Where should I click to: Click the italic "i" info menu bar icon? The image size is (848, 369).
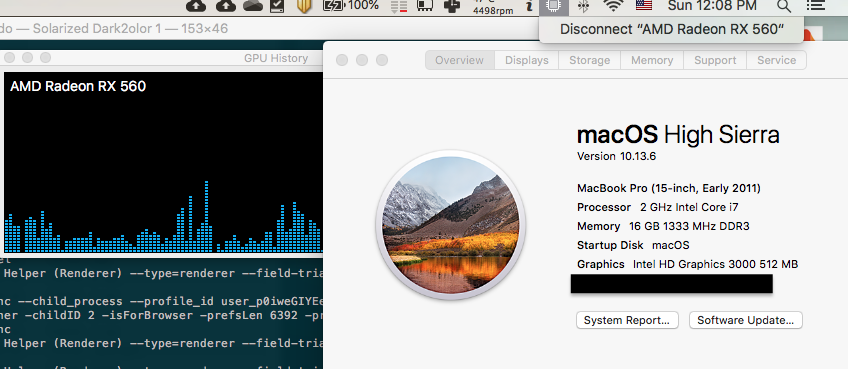pos(529,6)
